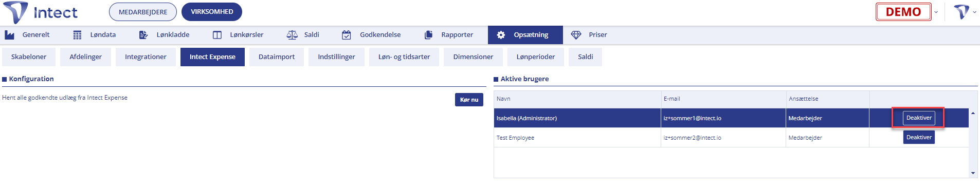This screenshot has width=980, height=187.
Task: Open Generelt via the chart icon
Action: click(x=9, y=35)
